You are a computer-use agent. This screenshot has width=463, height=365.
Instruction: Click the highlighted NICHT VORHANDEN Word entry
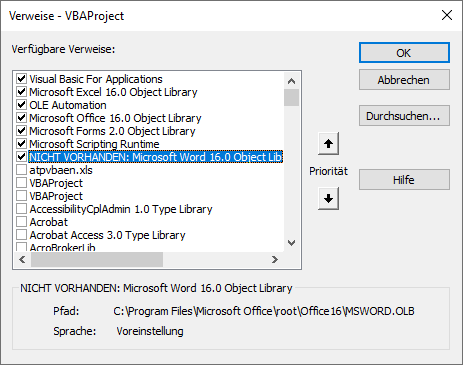coord(156,157)
